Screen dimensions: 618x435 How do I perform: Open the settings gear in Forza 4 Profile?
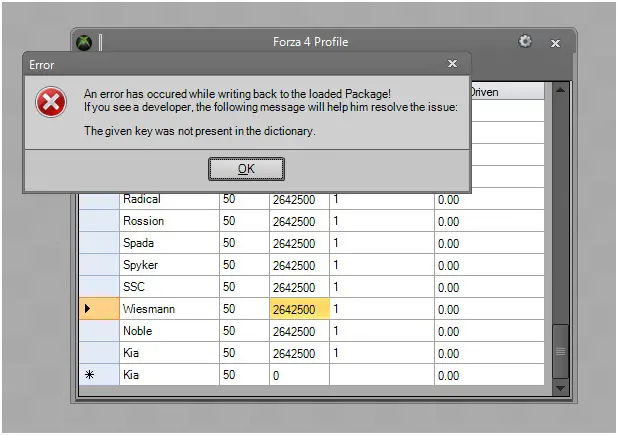coord(525,41)
